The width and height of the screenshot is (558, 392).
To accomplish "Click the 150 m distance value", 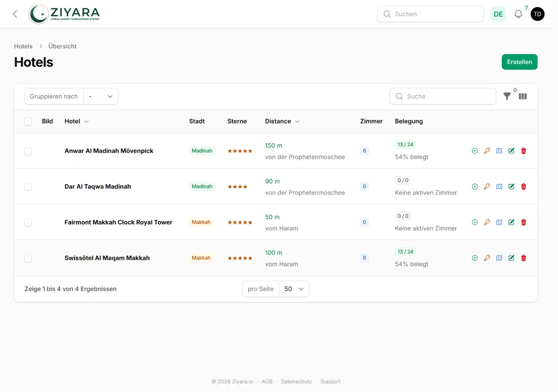I will click(x=273, y=146).
